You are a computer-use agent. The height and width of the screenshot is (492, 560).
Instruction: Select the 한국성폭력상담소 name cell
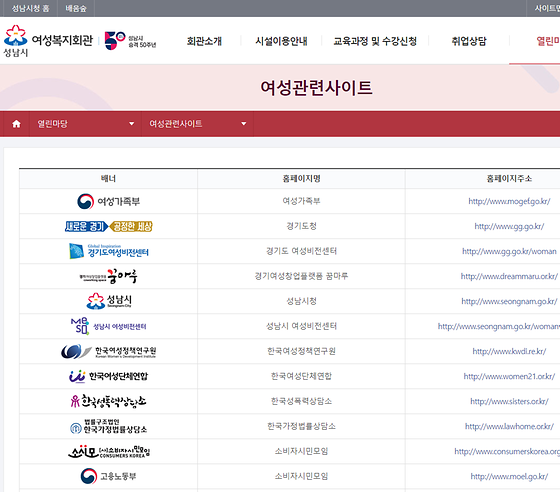301,401
